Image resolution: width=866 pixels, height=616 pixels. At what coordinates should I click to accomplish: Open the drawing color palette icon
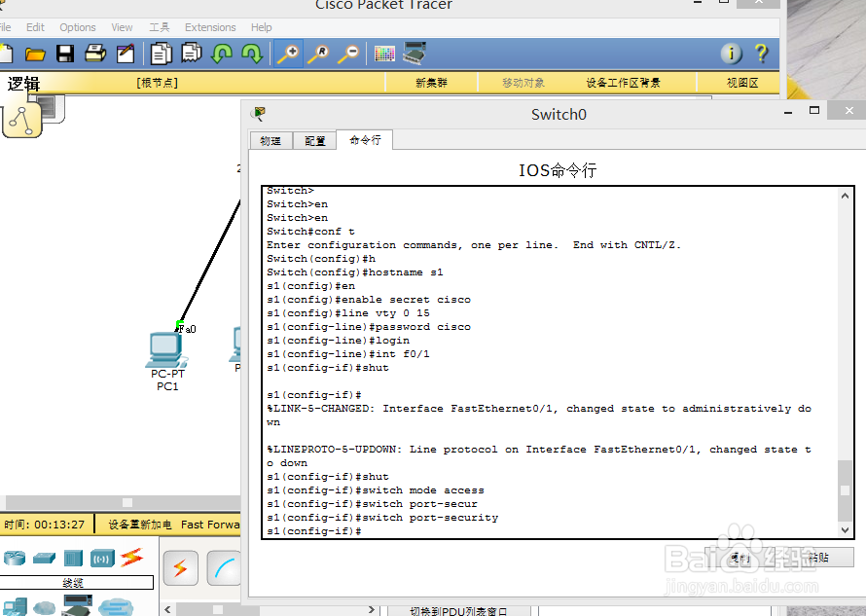[385, 54]
